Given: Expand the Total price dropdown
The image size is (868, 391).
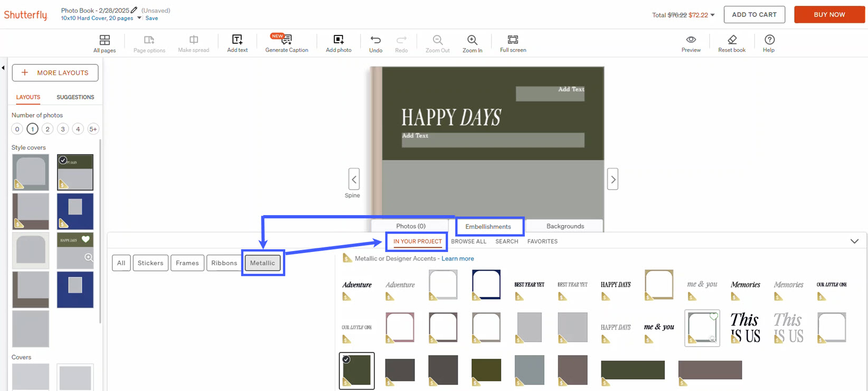Looking at the screenshot, I should click(x=712, y=15).
